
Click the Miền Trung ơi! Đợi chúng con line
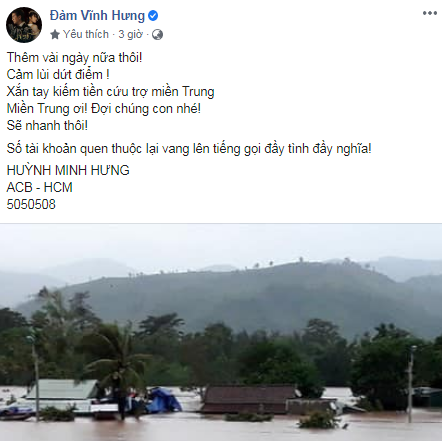(x=104, y=109)
